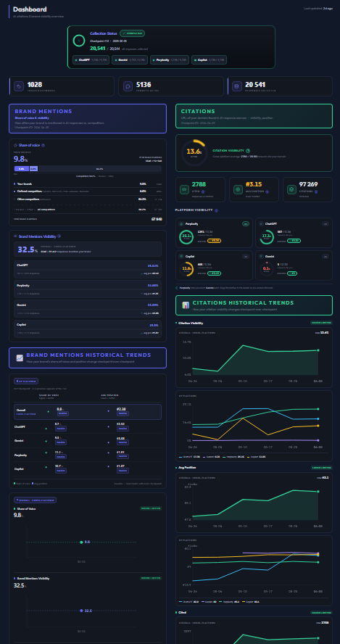Screen dimensions: 340x644
Task: Click the Perplexity platform card icon
Action: [x=181, y=224]
